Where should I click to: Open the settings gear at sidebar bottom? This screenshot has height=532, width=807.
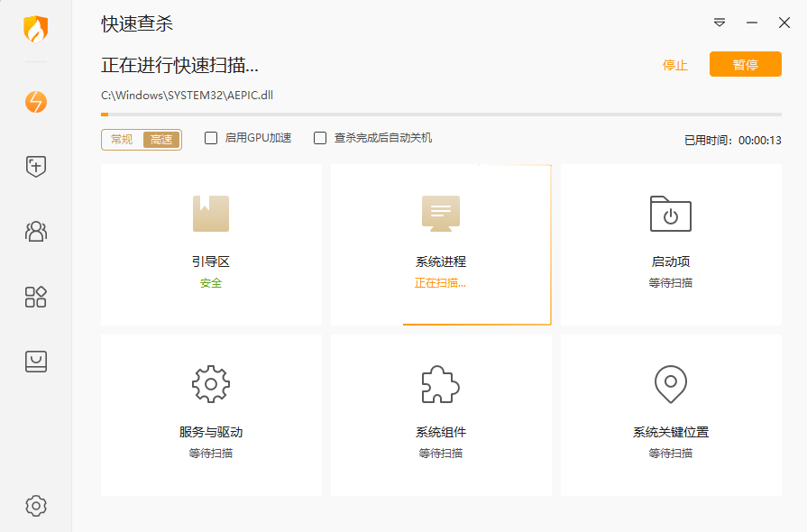tap(35, 506)
